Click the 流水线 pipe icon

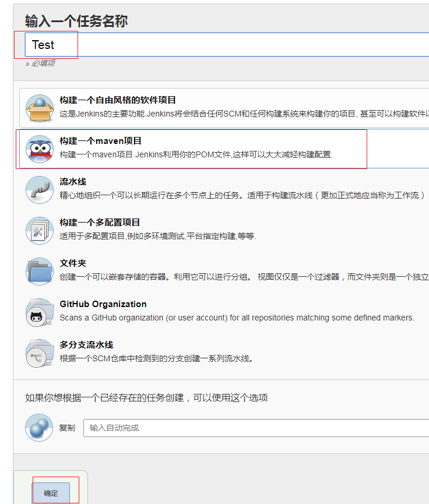click(40, 190)
